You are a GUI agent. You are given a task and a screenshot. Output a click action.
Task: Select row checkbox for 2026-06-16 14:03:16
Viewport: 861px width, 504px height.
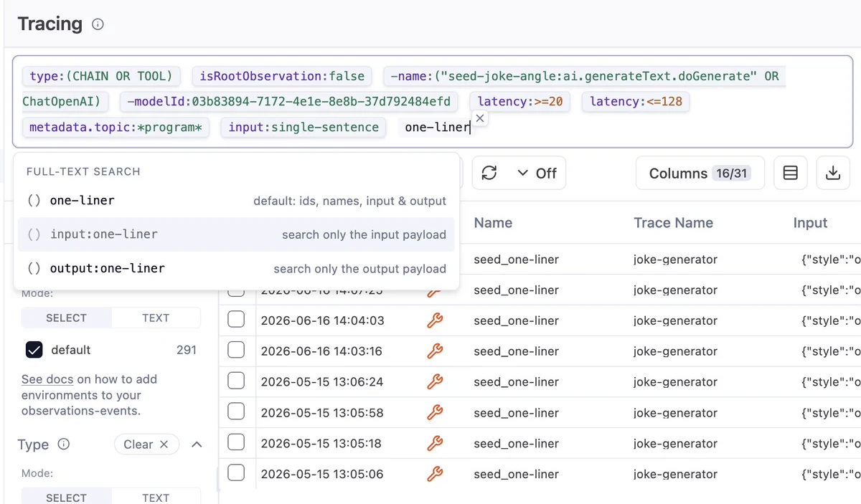(236, 351)
